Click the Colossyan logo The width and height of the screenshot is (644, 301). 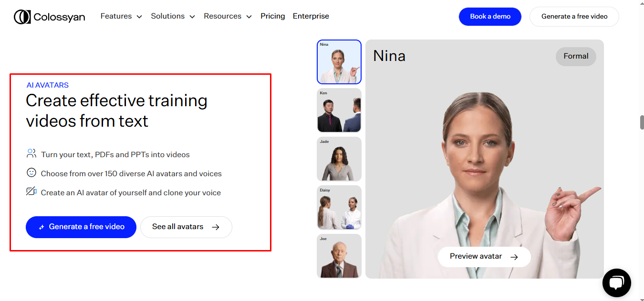(49, 17)
